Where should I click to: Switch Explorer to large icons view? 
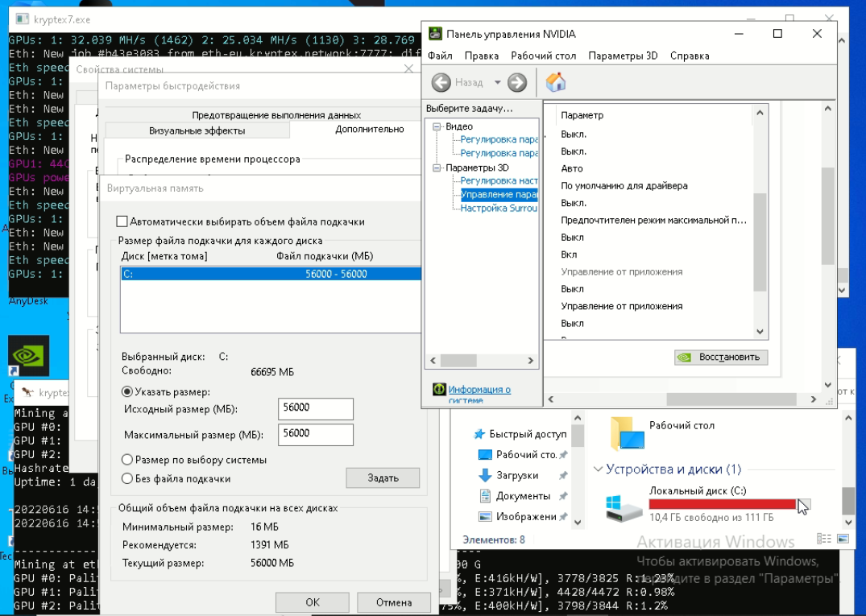[843, 539]
